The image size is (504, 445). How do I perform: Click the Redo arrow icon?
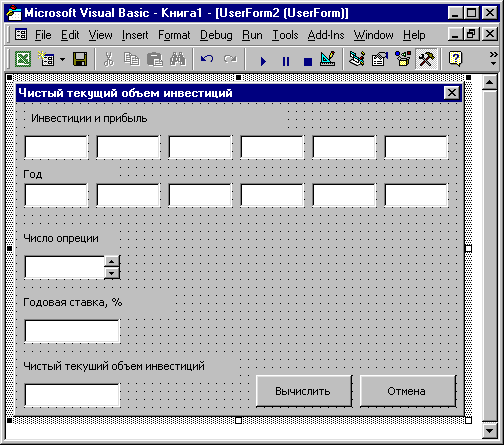click(230, 59)
